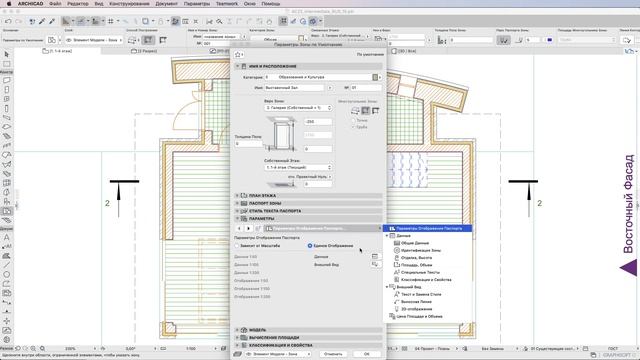Viewport: 640px width, 360px height.
Task: Click 'По умолчанию' in dialog header
Action: 370,54
